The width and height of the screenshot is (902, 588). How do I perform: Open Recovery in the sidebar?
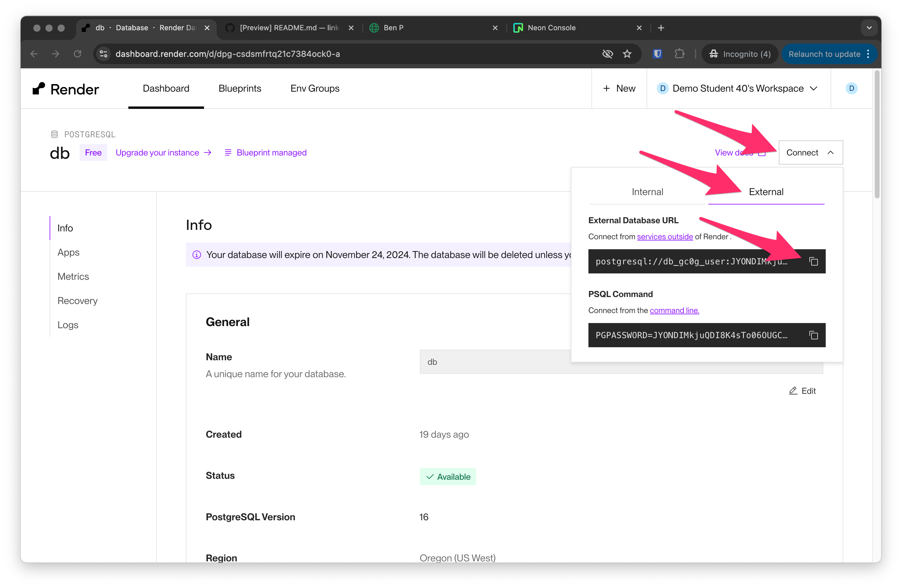point(77,301)
